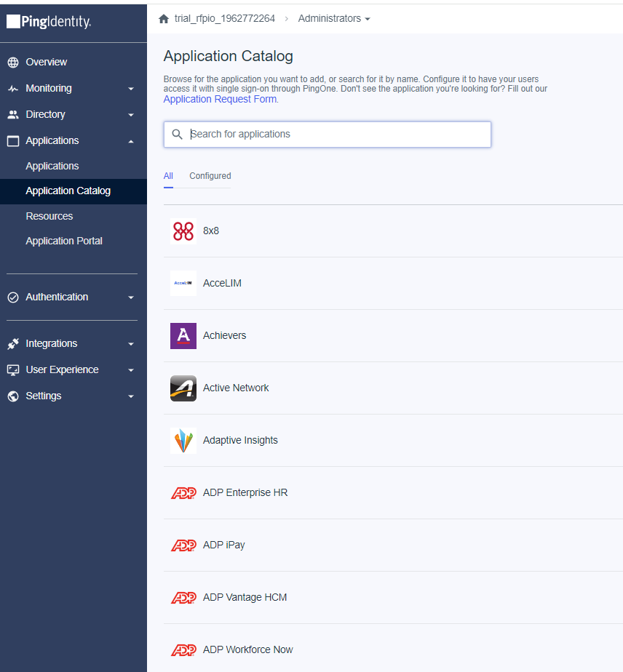The image size is (623, 672).
Task: Click the 8x8 application logo
Action: coord(183,231)
